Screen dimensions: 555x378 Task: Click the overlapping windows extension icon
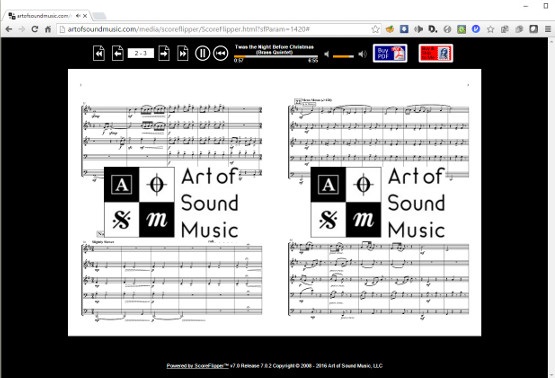click(504, 29)
